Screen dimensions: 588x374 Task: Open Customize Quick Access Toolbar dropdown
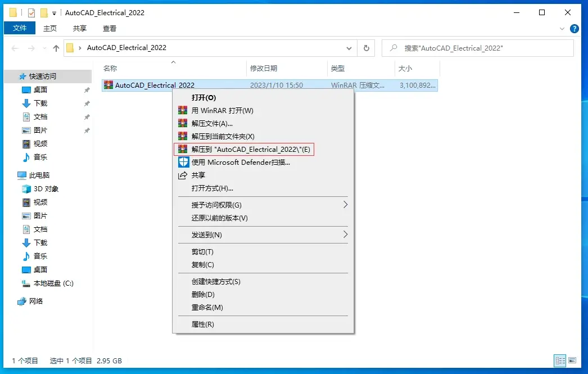pos(55,13)
